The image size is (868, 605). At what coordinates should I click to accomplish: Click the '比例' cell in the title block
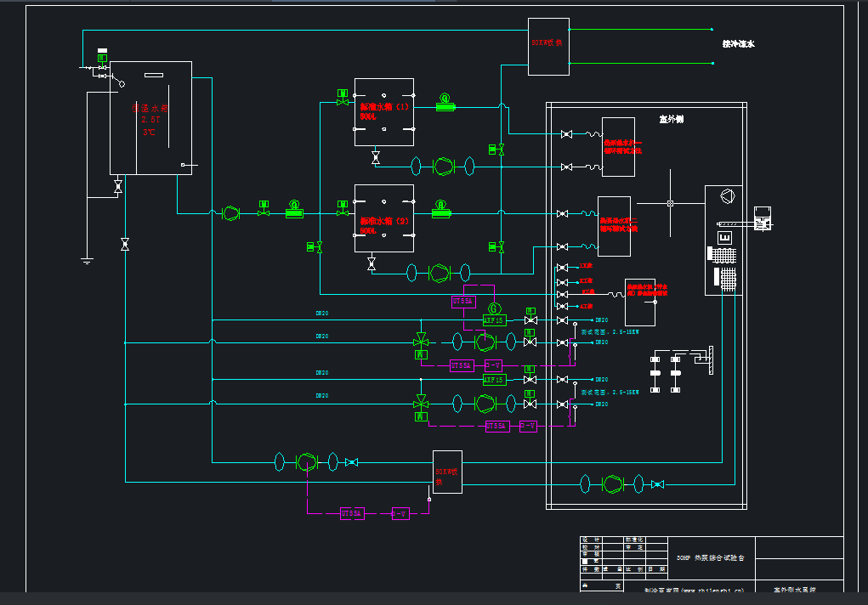click(634, 569)
